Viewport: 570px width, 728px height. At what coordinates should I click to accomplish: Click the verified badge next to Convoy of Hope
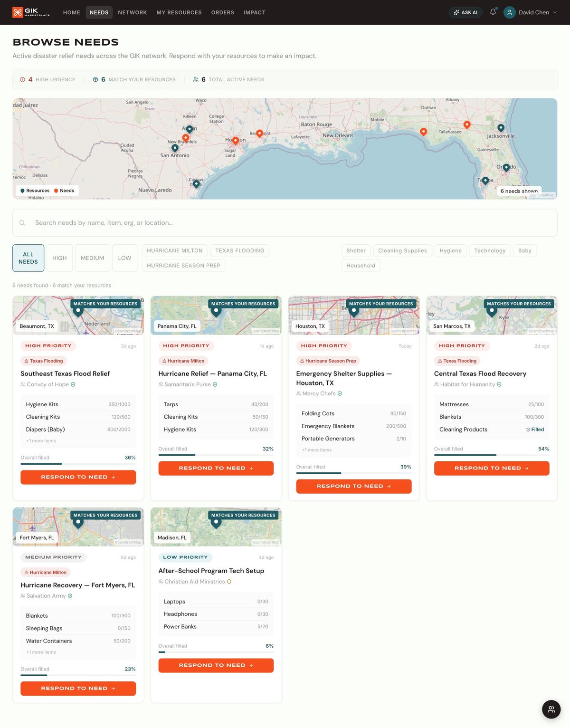click(x=73, y=384)
